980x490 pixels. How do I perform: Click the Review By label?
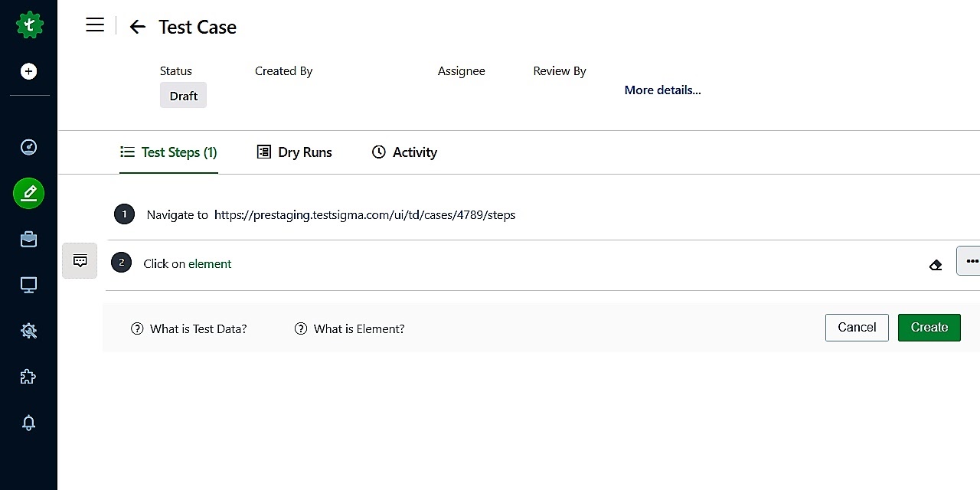560,70
